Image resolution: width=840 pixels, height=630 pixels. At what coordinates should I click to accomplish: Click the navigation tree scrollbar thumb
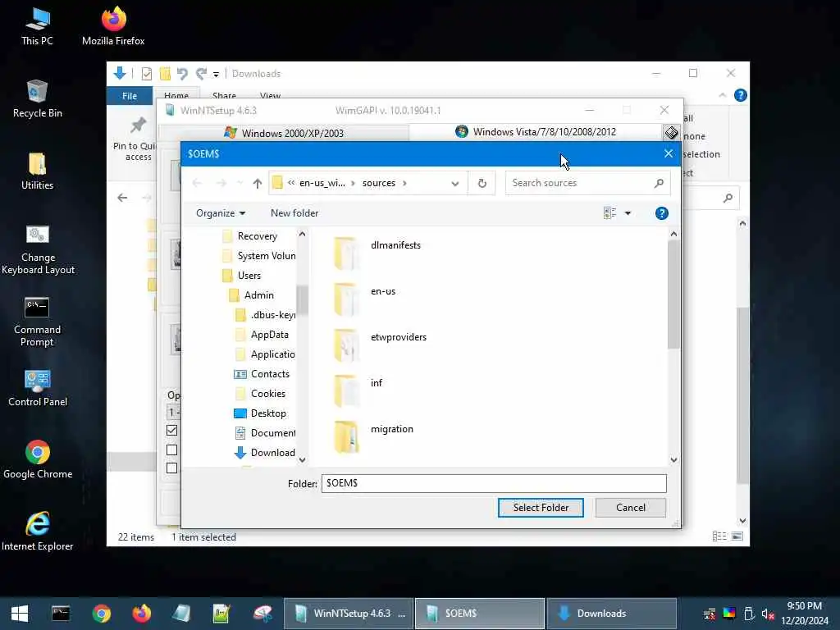(302, 300)
